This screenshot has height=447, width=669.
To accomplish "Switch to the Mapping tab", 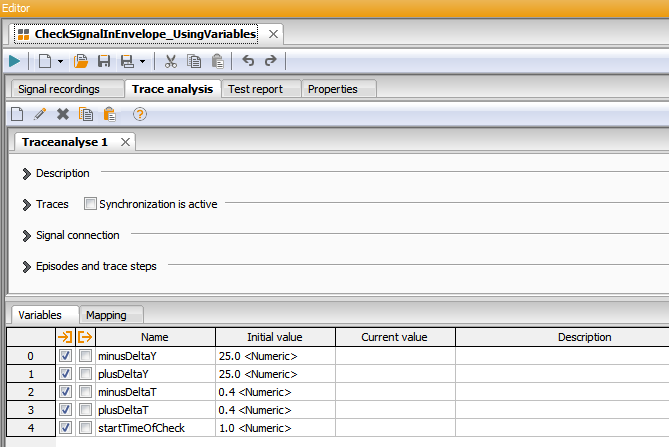I will point(111,315).
